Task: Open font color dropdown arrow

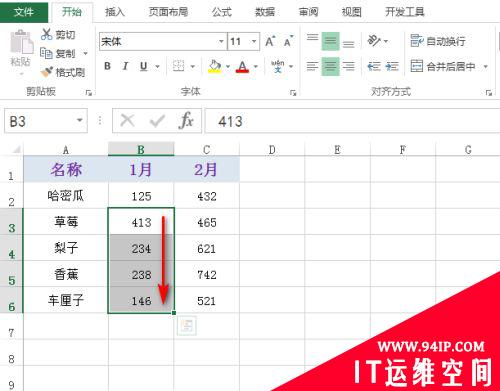Action: [x=256, y=67]
